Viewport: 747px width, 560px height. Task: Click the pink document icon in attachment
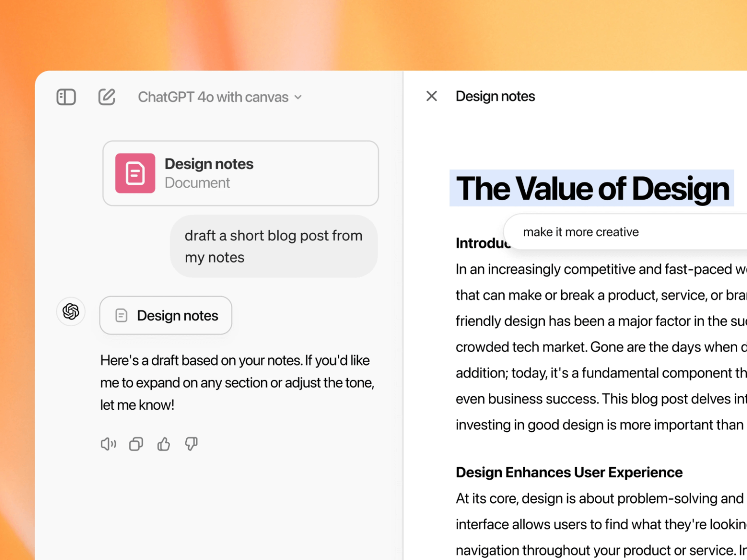135,174
